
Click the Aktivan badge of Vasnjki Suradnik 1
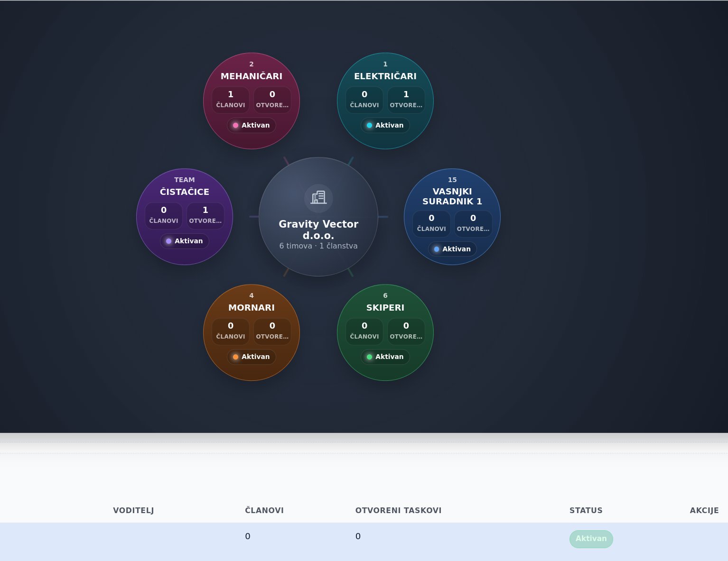point(452,249)
